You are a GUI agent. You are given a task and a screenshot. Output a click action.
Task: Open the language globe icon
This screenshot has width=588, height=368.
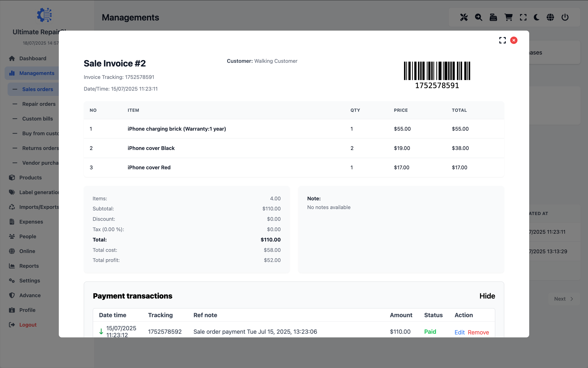pyautogui.click(x=550, y=17)
